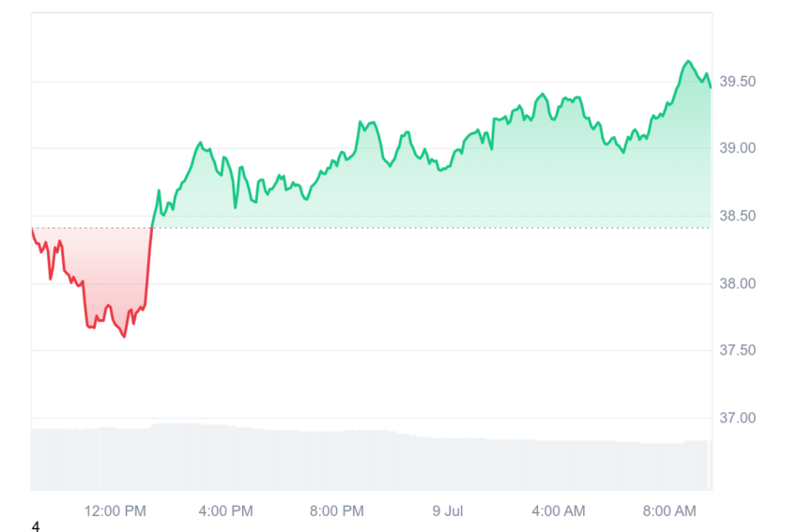This screenshot has height=532, width=798.
Task: Click the 38.50 price axis label
Action: 737,216
